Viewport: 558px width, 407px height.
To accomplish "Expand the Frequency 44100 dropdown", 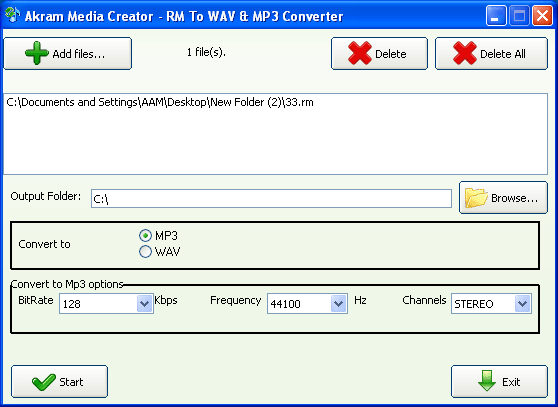I will 338,304.
